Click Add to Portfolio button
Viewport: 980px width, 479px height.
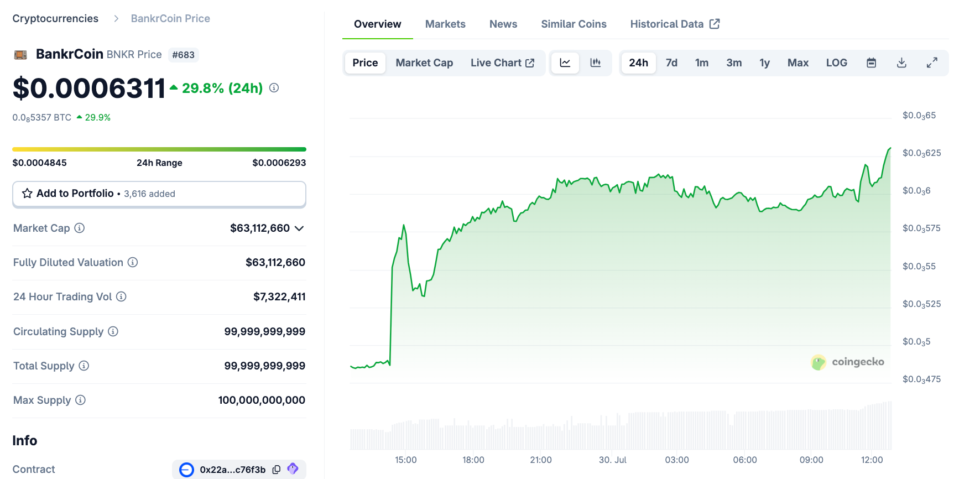pyautogui.click(x=159, y=194)
